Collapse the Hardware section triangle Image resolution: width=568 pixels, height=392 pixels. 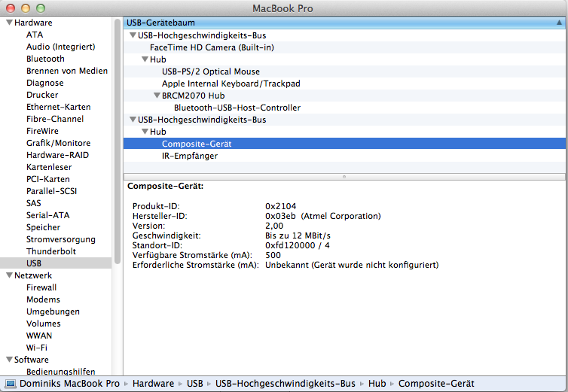pyautogui.click(x=10, y=23)
